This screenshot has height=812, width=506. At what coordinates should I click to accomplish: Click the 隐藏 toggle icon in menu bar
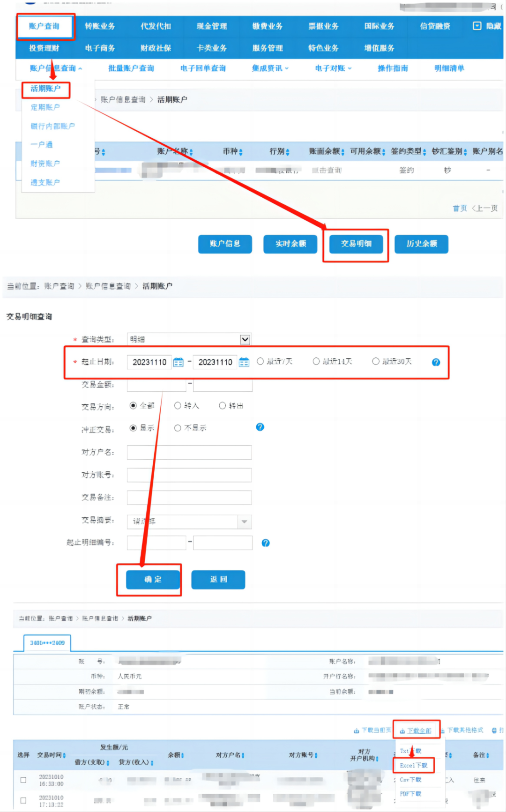[x=477, y=26]
